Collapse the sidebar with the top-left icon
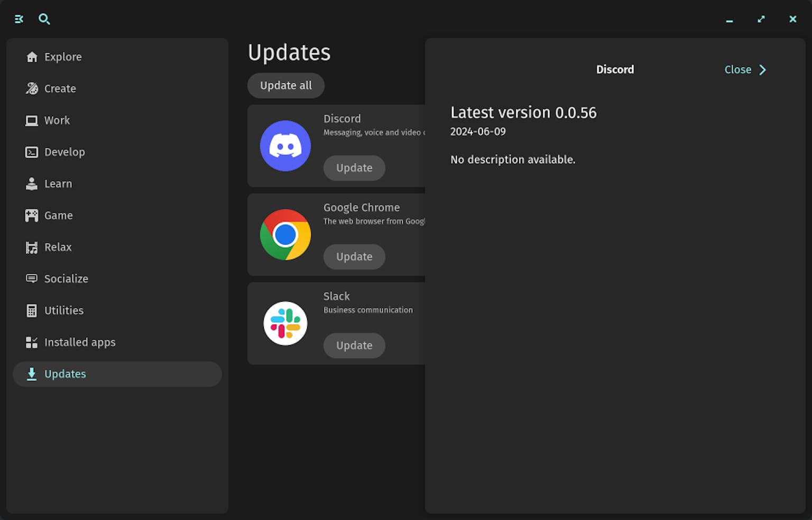This screenshot has height=520, width=812. 19,19
